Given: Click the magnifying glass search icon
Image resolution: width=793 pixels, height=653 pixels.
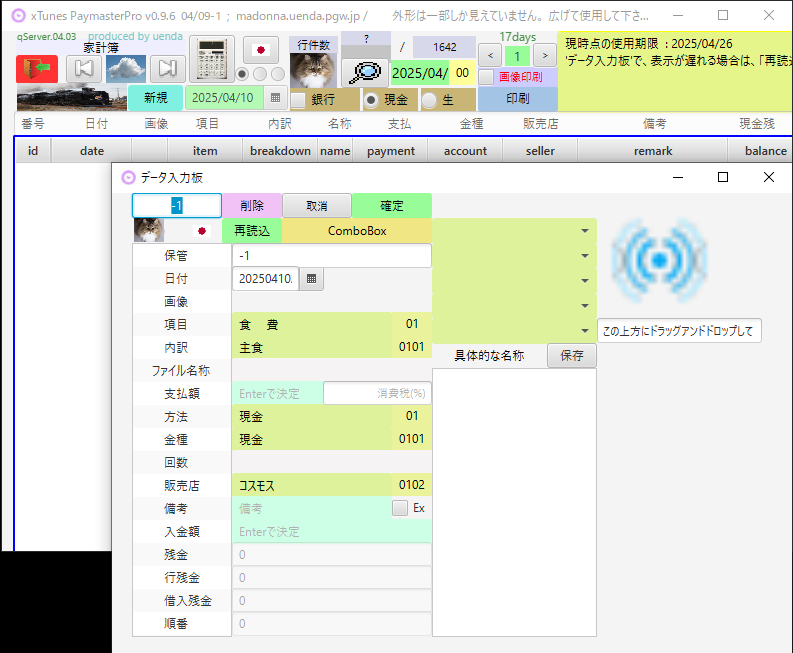Looking at the screenshot, I should click(364, 73).
